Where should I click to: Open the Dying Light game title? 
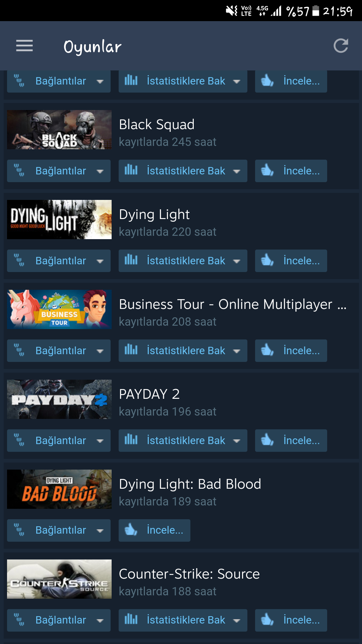click(x=154, y=215)
